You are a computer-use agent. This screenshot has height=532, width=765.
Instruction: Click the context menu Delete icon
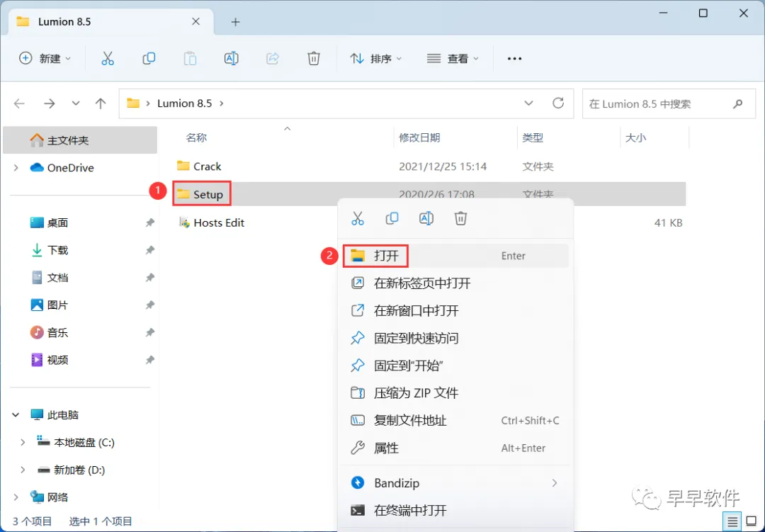(x=460, y=218)
